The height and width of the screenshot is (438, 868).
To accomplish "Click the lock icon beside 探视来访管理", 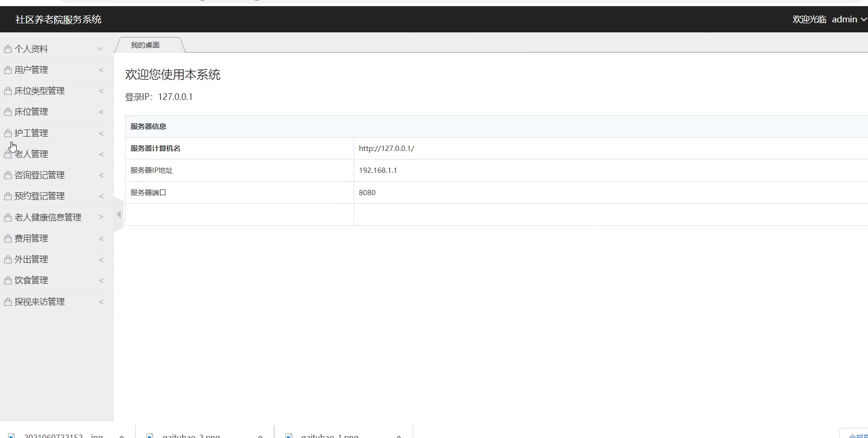I will (x=8, y=301).
